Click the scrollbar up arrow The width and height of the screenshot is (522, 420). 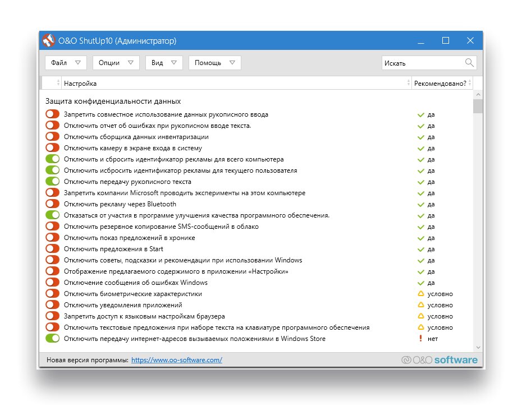(x=478, y=95)
